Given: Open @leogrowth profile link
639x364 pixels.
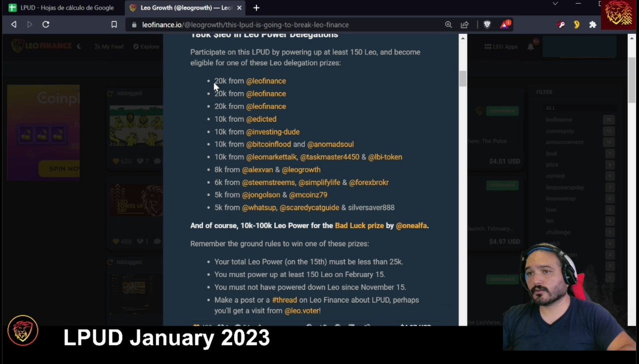Looking at the screenshot, I should (x=301, y=170).
